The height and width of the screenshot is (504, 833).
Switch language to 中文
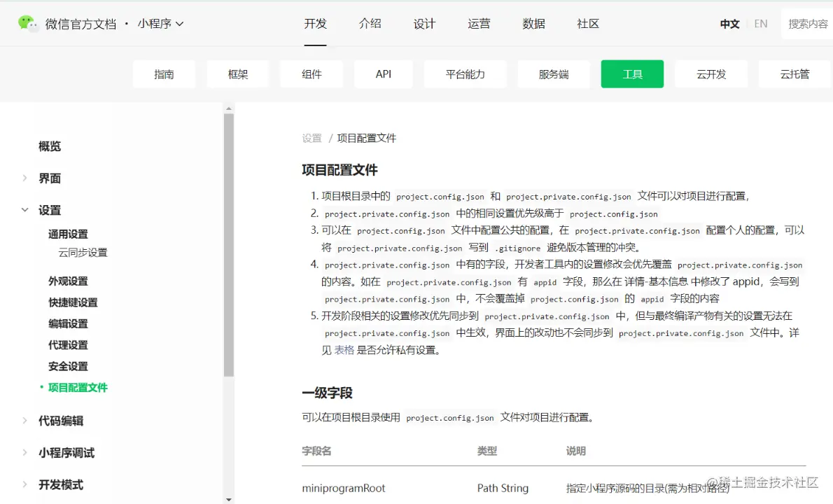(x=729, y=24)
